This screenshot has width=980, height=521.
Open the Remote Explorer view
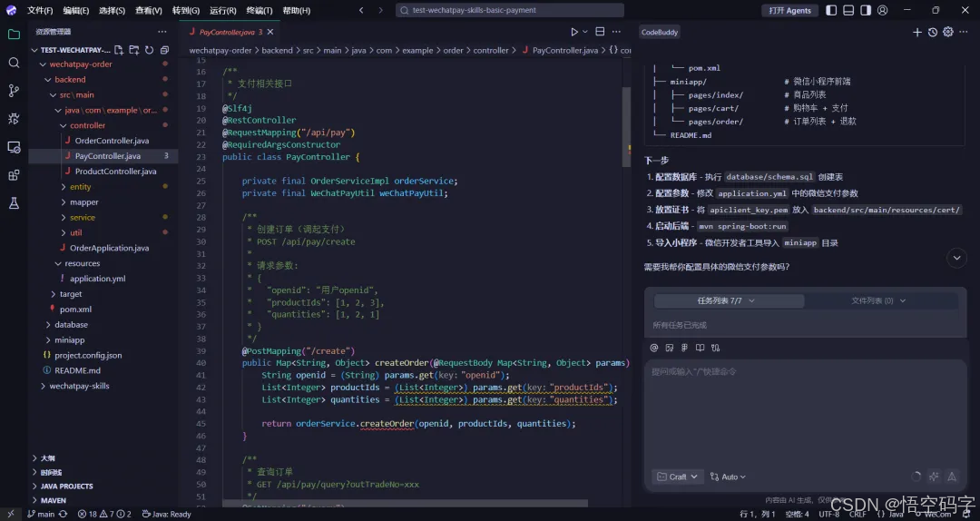pos(14,147)
